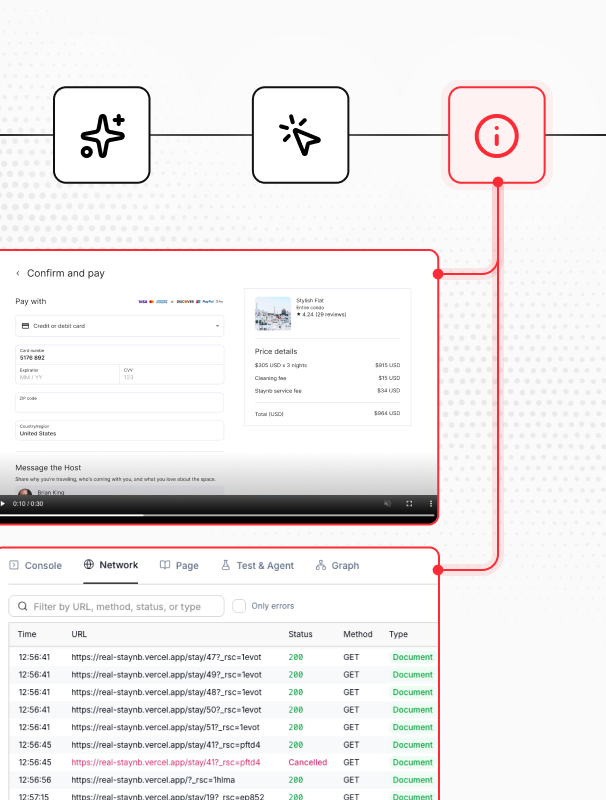Image resolution: width=606 pixels, height=800 pixels.
Task: Switch to the Console tab
Action: [x=36, y=565]
